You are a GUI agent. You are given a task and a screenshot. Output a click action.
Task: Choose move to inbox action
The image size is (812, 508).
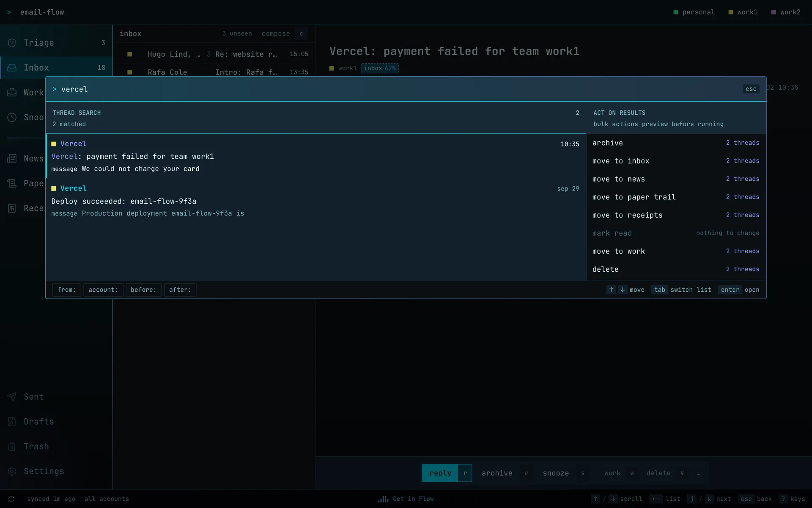pyautogui.click(x=676, y=161)
